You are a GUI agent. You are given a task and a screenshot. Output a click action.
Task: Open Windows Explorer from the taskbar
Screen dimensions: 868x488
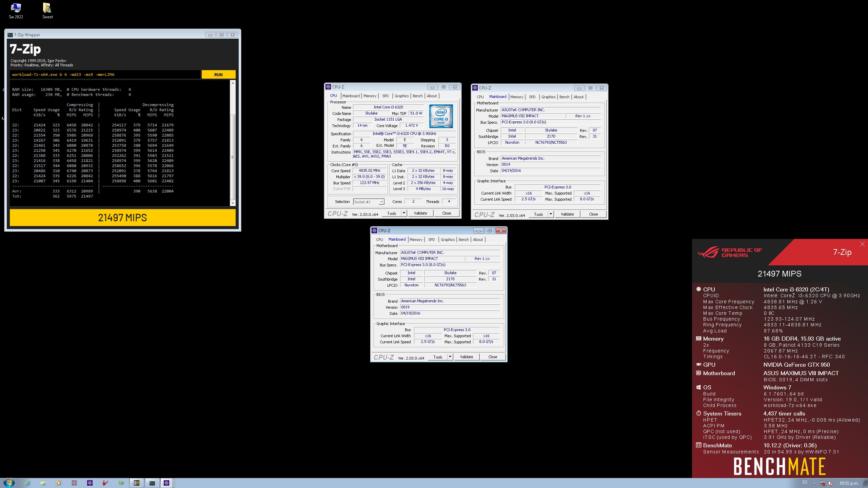(x=43, y=483)
